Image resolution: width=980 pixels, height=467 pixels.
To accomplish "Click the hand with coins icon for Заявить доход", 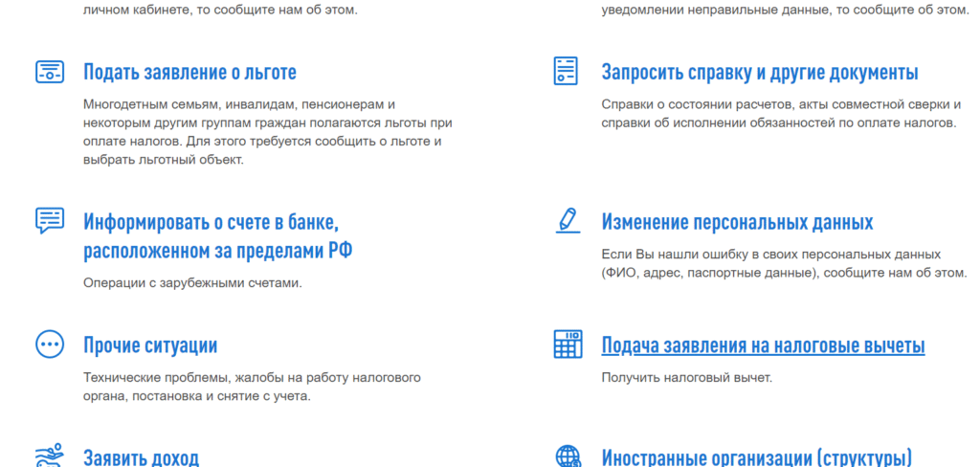I will point(50,456).
